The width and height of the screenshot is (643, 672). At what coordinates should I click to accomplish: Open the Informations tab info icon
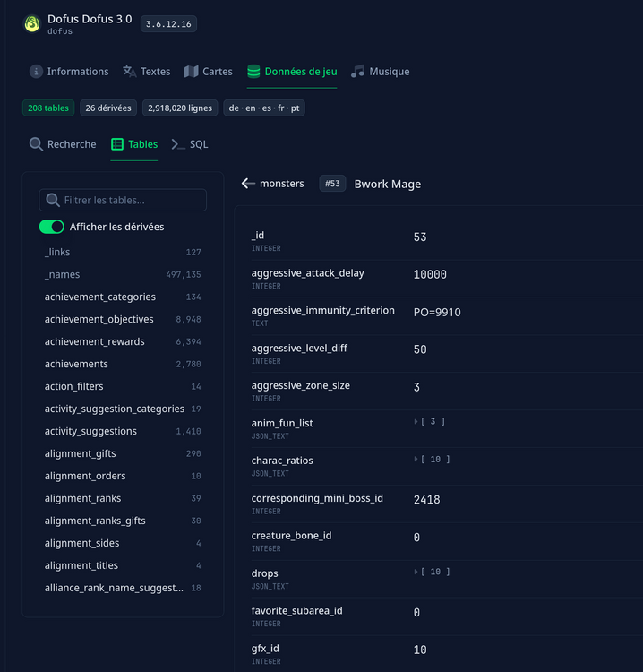click(36, 72)
